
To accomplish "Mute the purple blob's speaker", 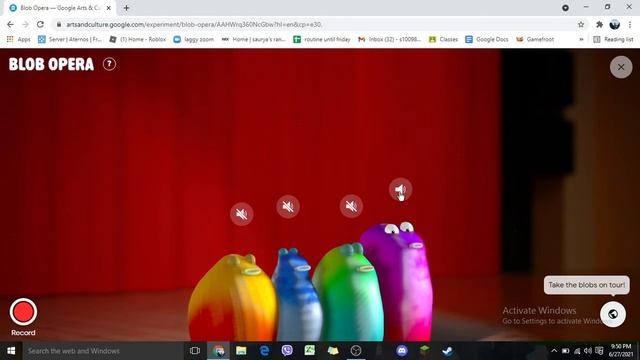I will (400, 189).
